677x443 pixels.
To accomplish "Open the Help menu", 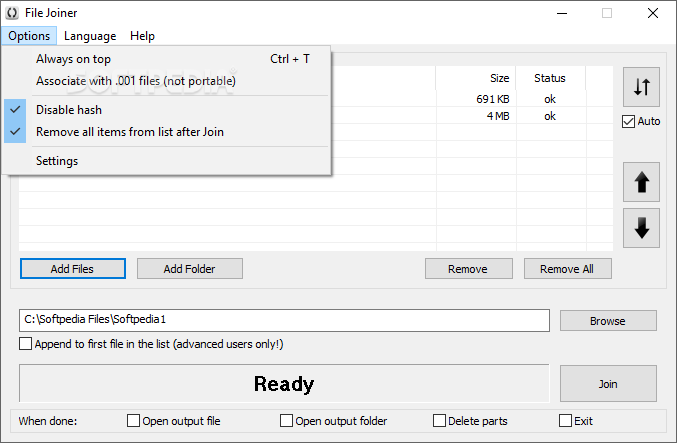I will (142, 36).
